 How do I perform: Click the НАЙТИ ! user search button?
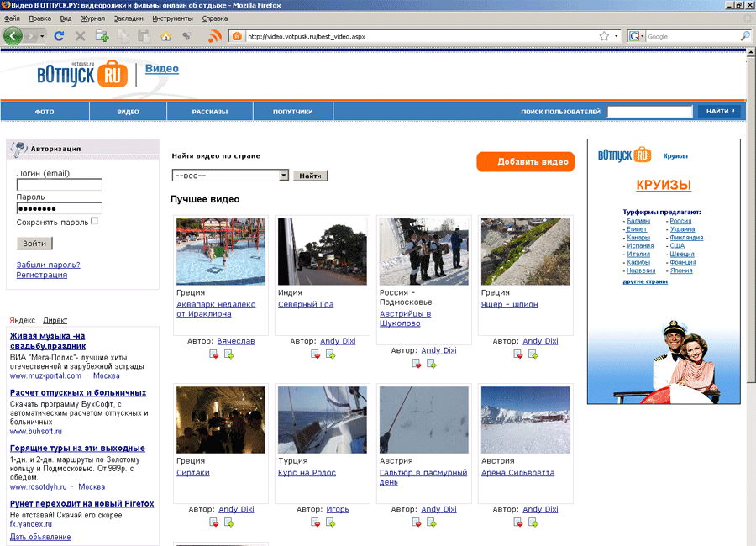(721, 112)
